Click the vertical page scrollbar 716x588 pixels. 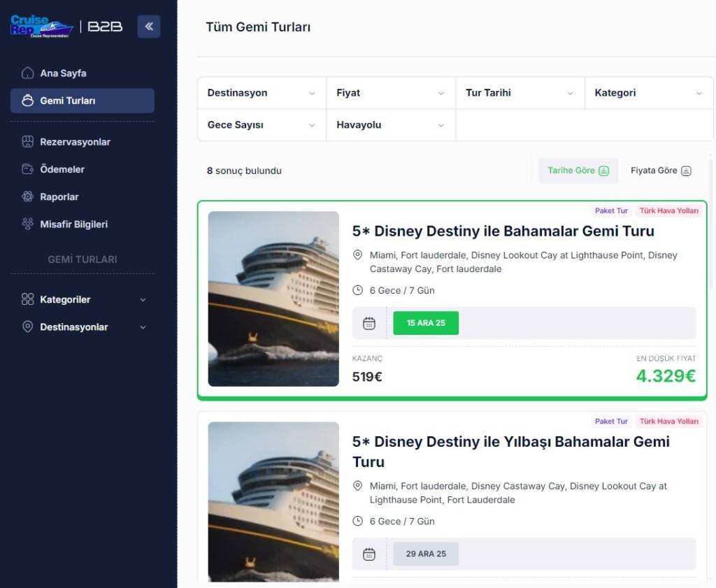(710, 224)
